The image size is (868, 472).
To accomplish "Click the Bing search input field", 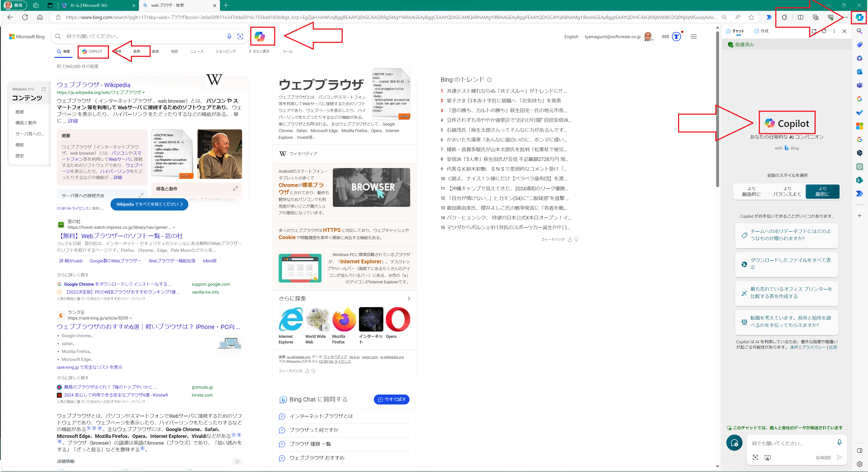I will [143, 36].
